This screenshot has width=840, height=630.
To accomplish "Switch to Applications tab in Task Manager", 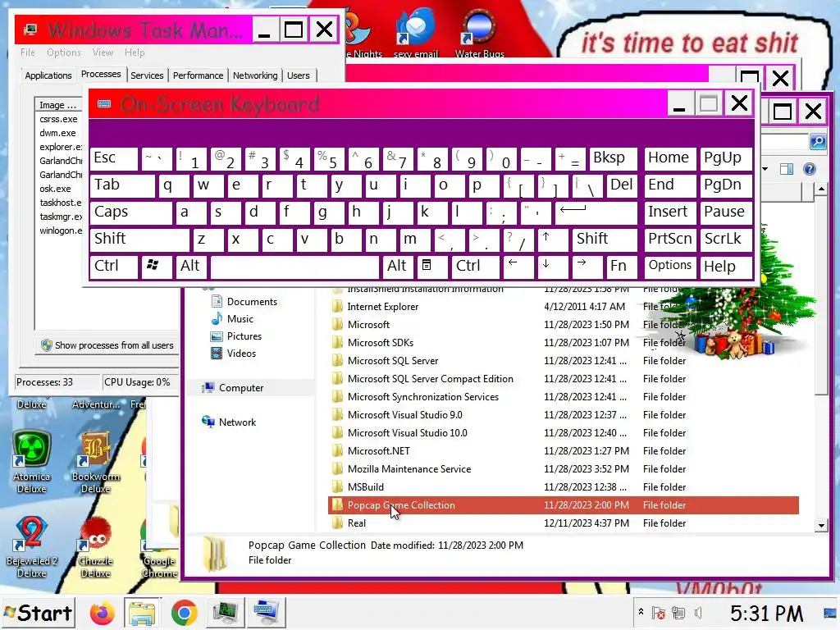I will (48, 75).
